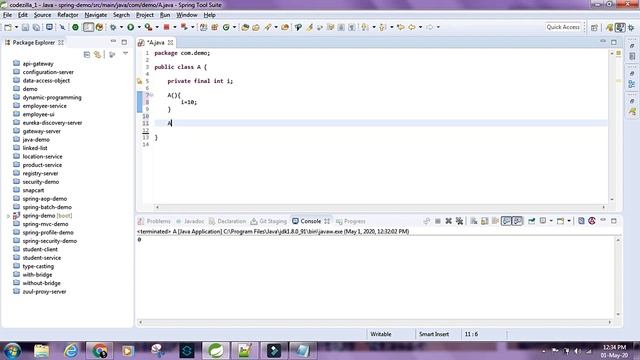This screenshot has height=360, width=640.
Task: Select the zuul-proxy-server project
Action: coord(44,292)
